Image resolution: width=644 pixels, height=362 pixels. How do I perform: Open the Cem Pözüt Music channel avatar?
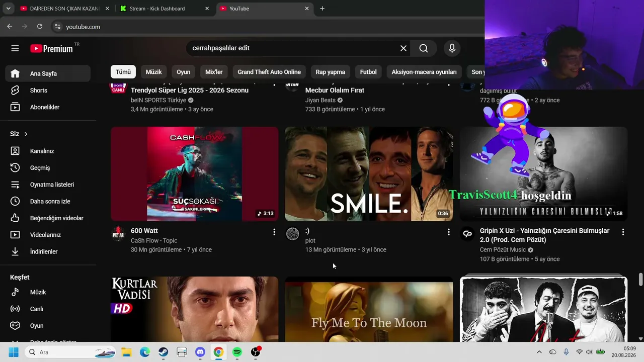[x=467, y=234]
